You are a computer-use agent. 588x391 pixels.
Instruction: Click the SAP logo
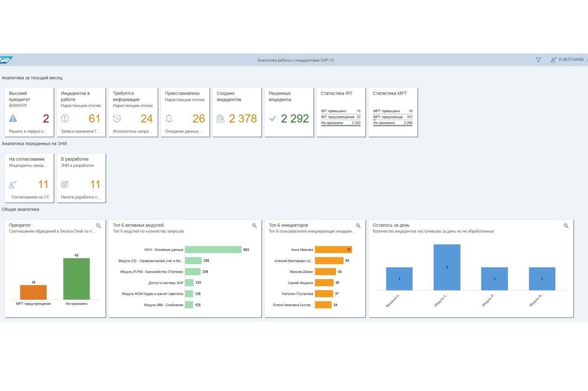coord(6,60)
